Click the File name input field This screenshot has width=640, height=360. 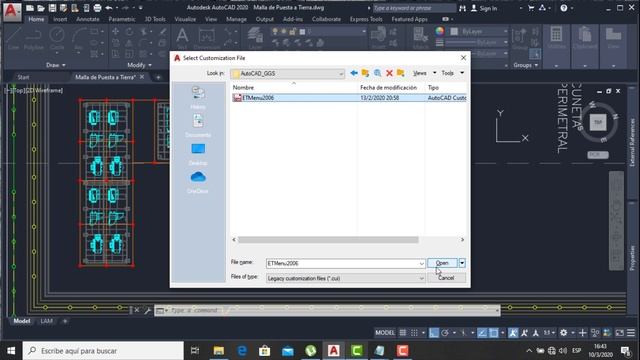click(x=342, y=264)
